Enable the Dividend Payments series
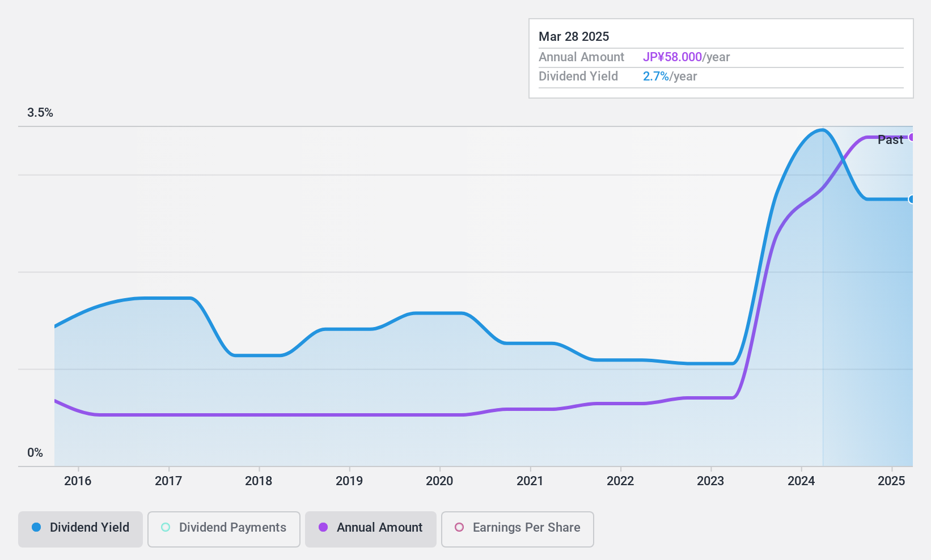931x560 pixels. click(223, 529)
